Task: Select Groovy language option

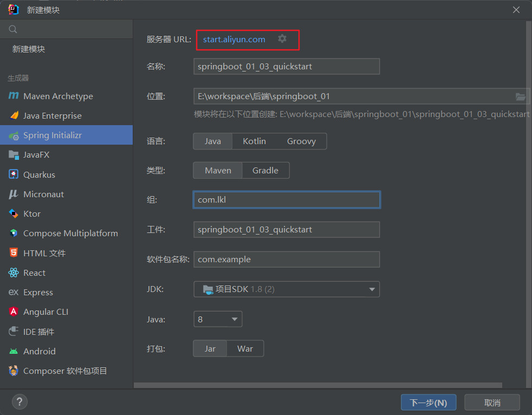Action: (301, 141)
